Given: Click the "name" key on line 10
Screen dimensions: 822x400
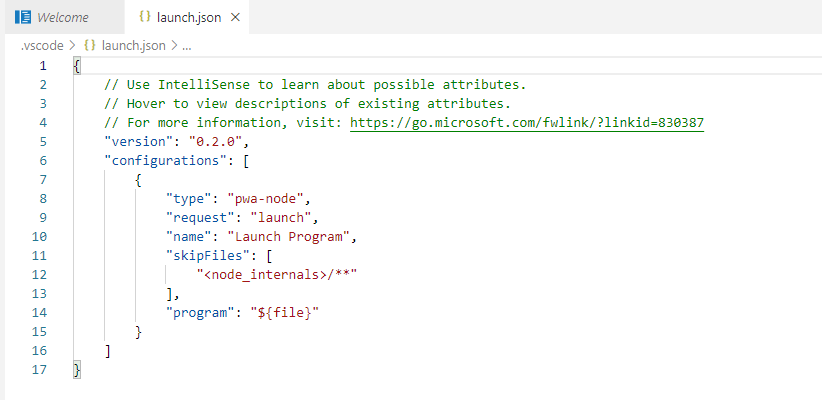Looking at the screenshot, I should (187, 236).
